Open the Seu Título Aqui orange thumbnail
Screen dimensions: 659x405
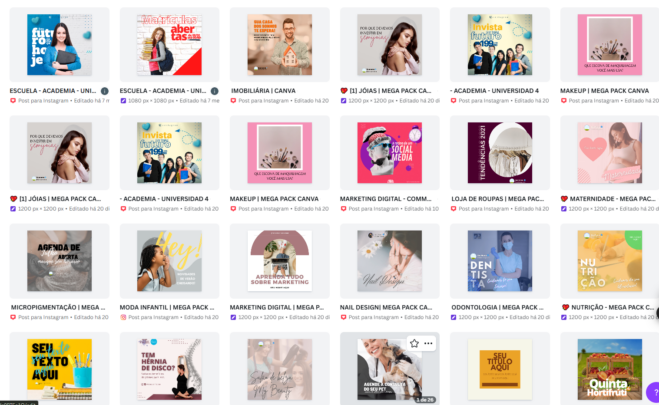pos(500,369)
